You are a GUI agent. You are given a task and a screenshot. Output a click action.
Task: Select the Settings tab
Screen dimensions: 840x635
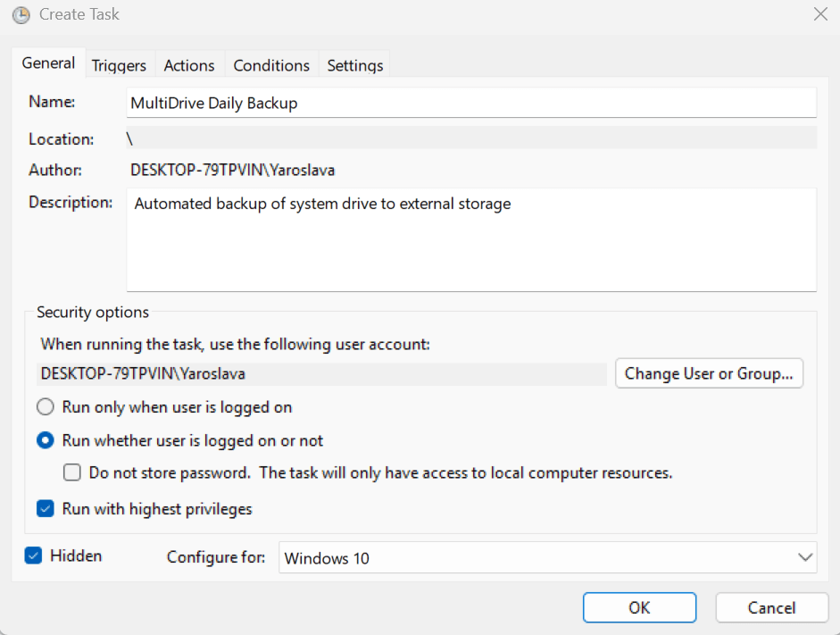click(x=353, y=64)
